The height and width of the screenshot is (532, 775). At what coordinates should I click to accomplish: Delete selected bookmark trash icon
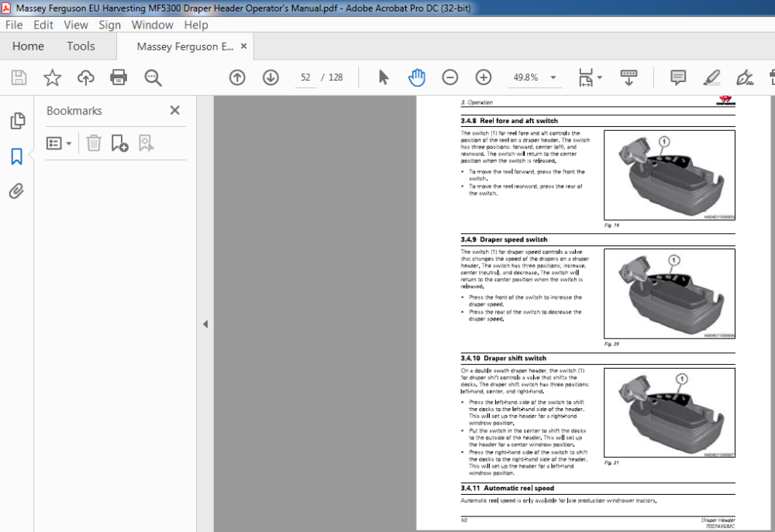point(94,143)
